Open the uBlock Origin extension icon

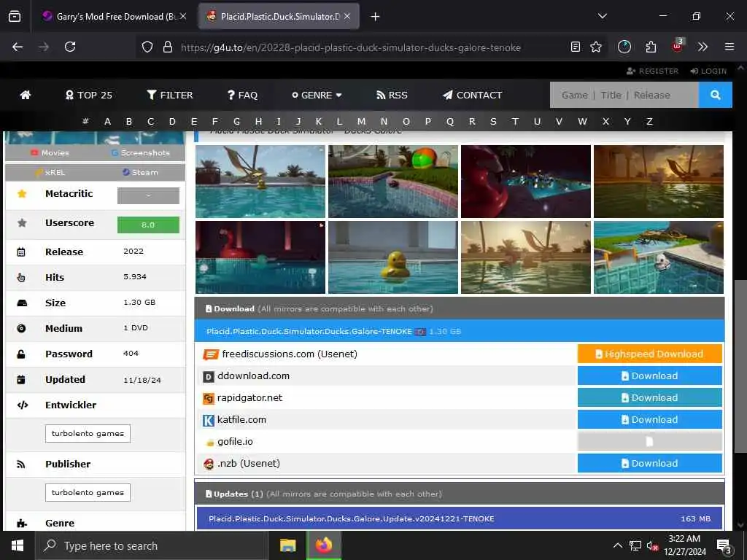coord(677,46)
